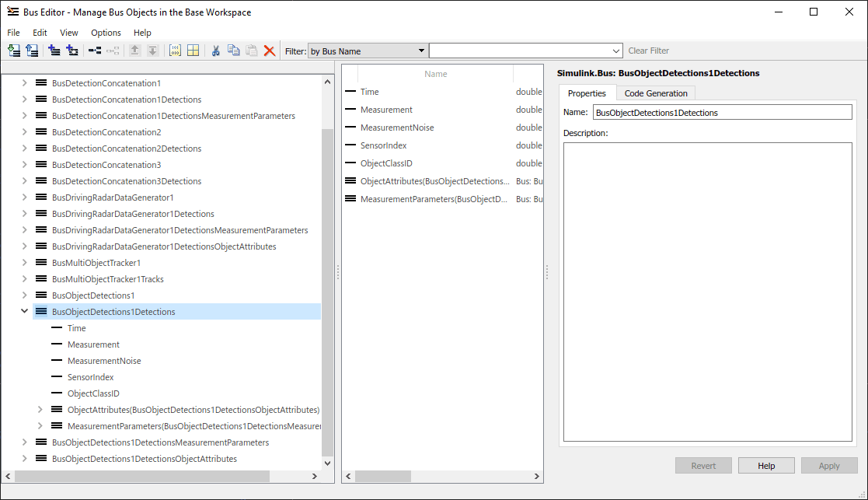Screen dimensions: 868x500
Task: Click the Revert button
Action: (703, 466)
